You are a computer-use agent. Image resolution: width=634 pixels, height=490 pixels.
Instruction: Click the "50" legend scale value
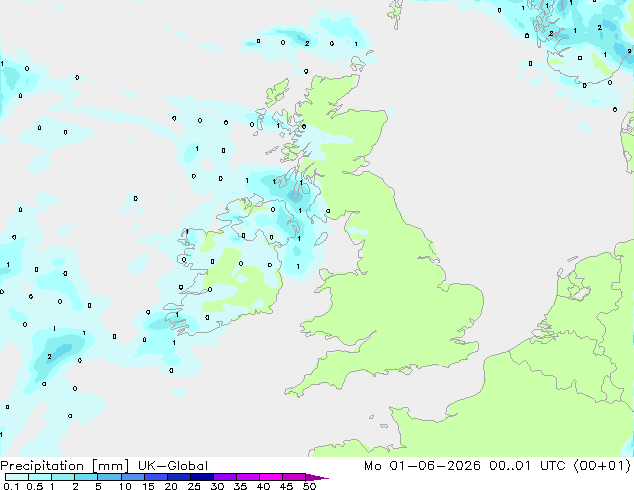point(309,486)
